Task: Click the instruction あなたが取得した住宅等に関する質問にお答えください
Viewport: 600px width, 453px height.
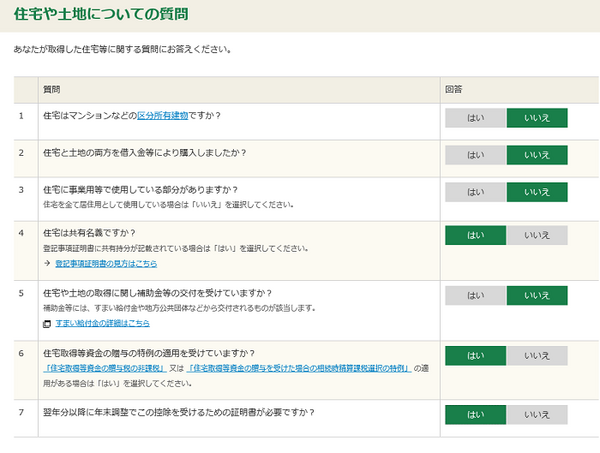Action: click(x=122, y=49)
